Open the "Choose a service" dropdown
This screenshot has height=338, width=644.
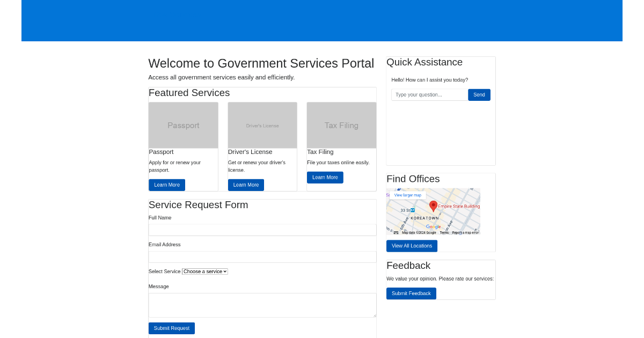(204, 271)
